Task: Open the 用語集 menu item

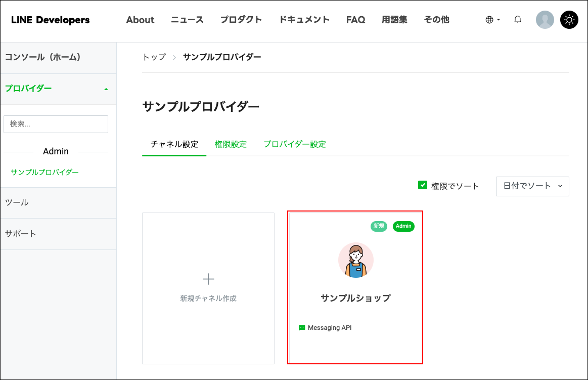Action: tap(394, 20)
